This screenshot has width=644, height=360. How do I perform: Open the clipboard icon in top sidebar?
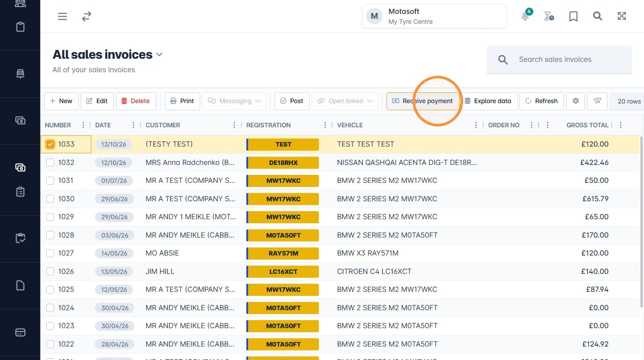[x=20, y=27]
